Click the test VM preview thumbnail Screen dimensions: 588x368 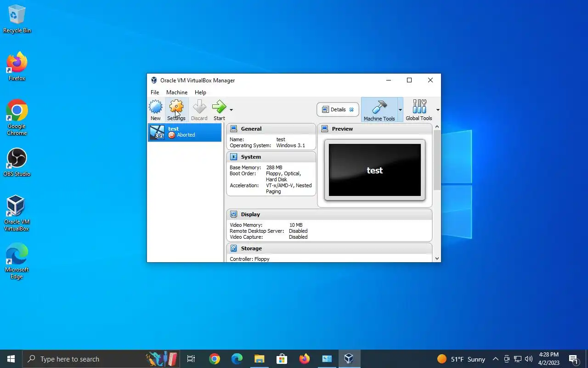(x=375, y=170)
